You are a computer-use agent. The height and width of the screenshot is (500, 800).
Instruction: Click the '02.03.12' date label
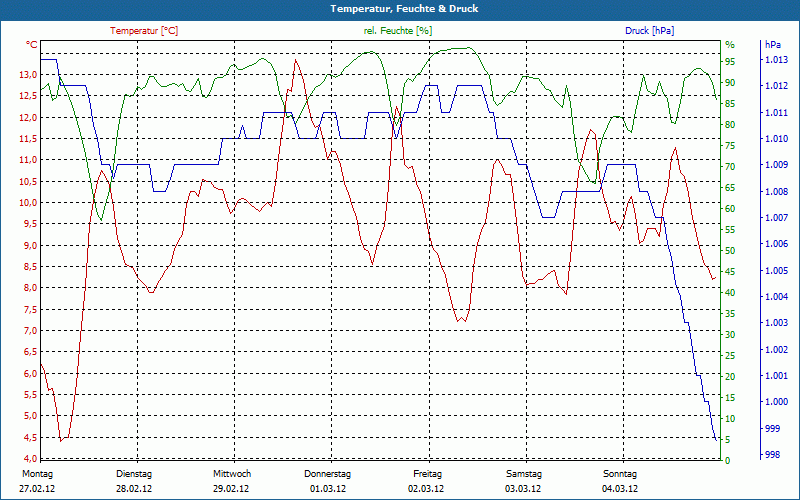(x=426, y=488)
